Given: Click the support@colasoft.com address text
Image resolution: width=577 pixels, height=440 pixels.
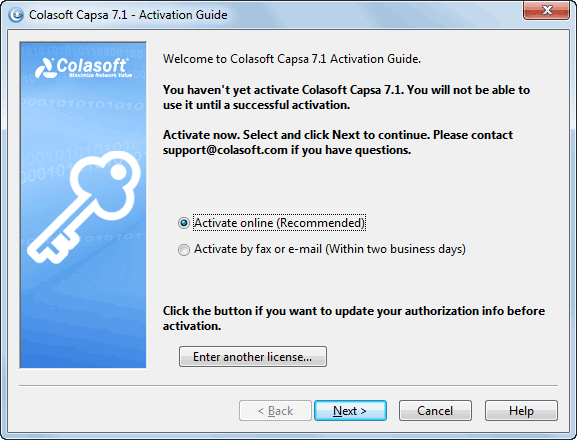Looking at the screenshot, I should pos(225,150).
